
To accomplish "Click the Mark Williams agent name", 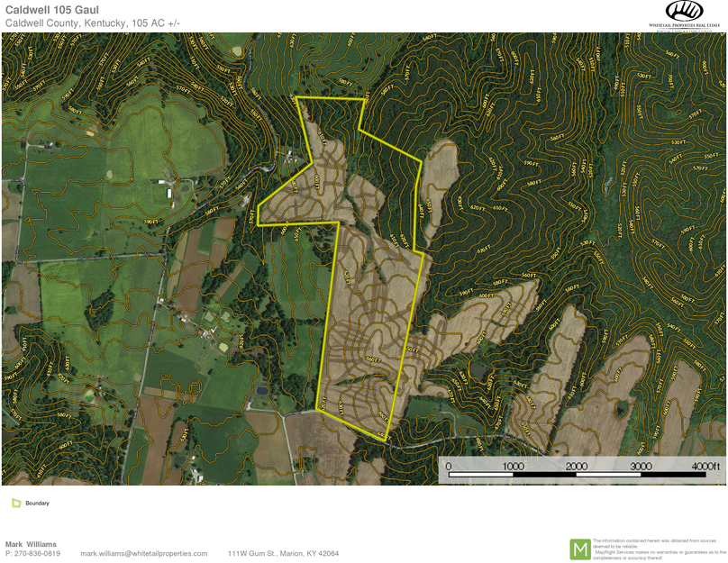I will (x=31, y=544).
